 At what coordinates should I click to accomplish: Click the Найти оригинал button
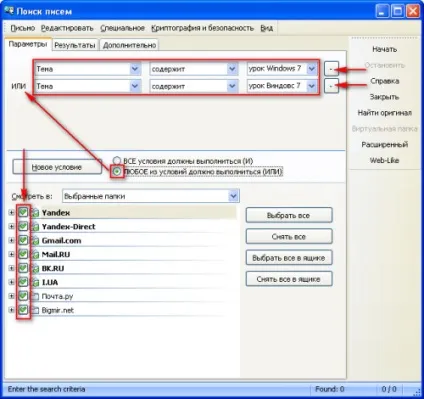pyautogui.click(x=384, y=113)
